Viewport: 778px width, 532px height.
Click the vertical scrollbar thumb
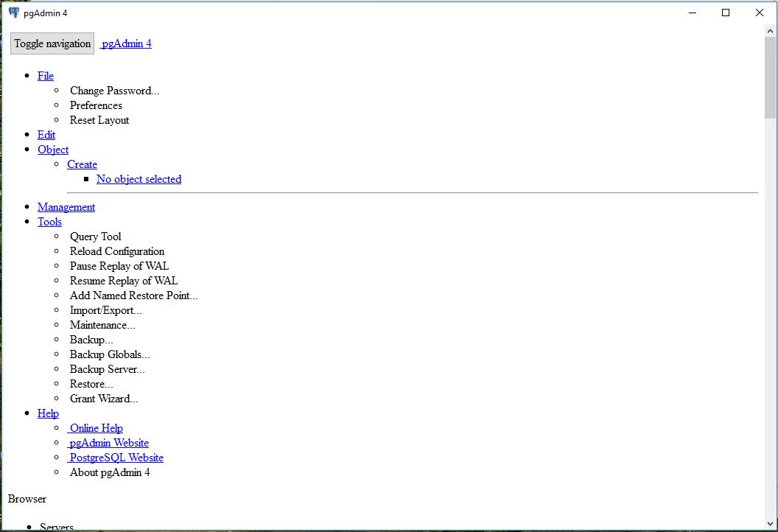(x=770, y=77)
